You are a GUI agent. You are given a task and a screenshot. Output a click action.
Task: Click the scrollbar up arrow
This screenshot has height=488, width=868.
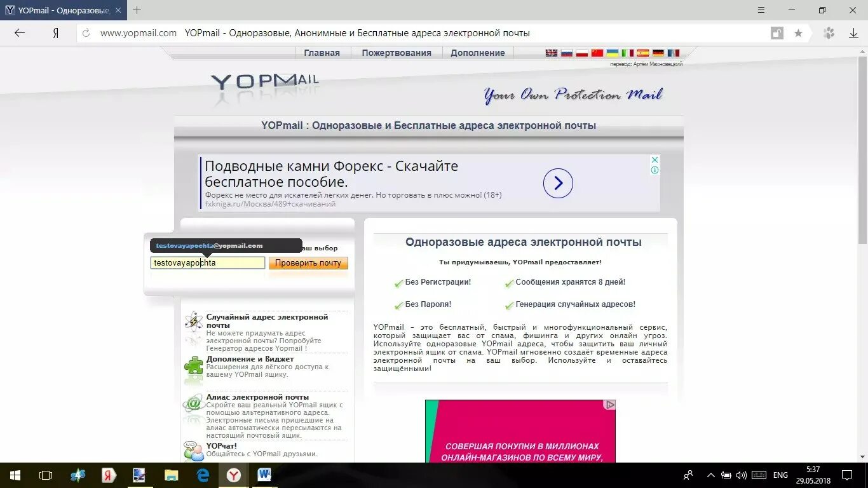[x=862, y=51]
